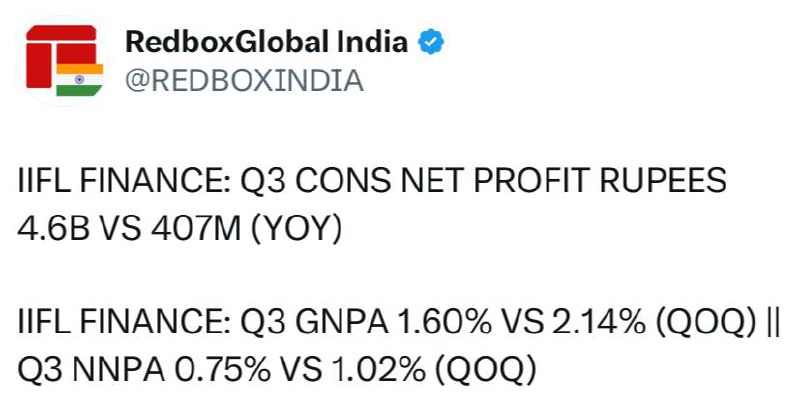
Task: Click the second IIFL FINANCE mention
Action: pyautogui.click(x=124, y=323)
